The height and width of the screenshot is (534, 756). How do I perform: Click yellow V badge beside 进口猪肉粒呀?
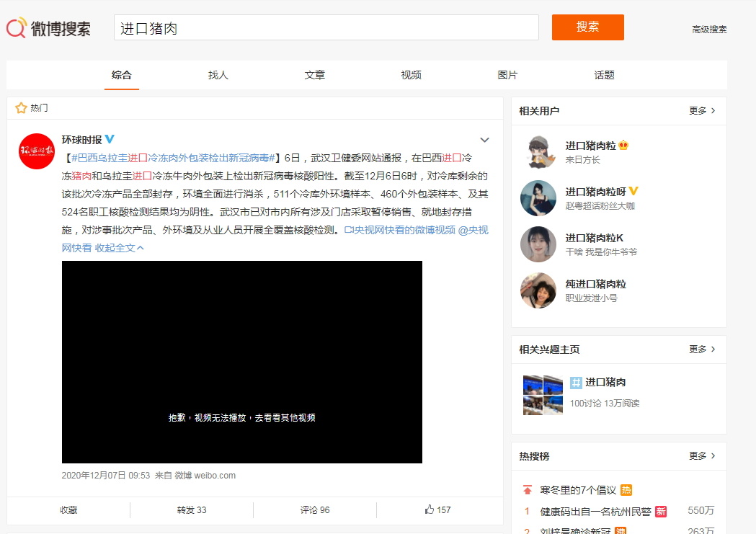click(633, 192)
